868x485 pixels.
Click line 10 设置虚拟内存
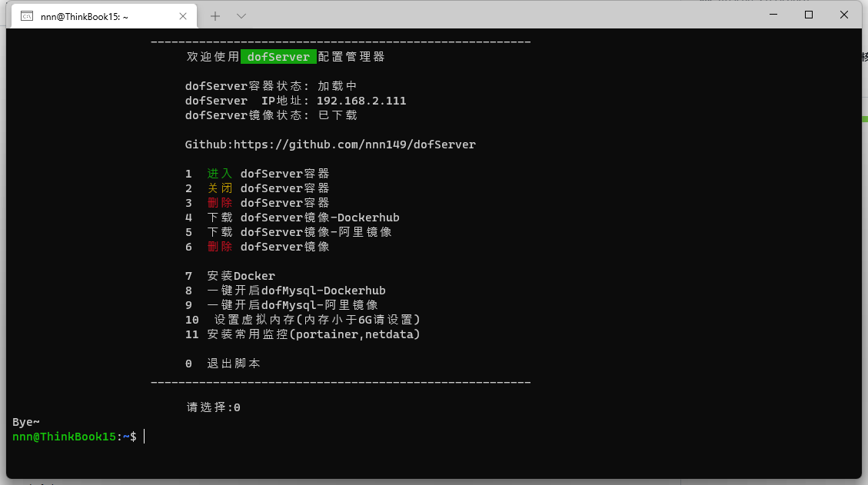click(303, 320)
